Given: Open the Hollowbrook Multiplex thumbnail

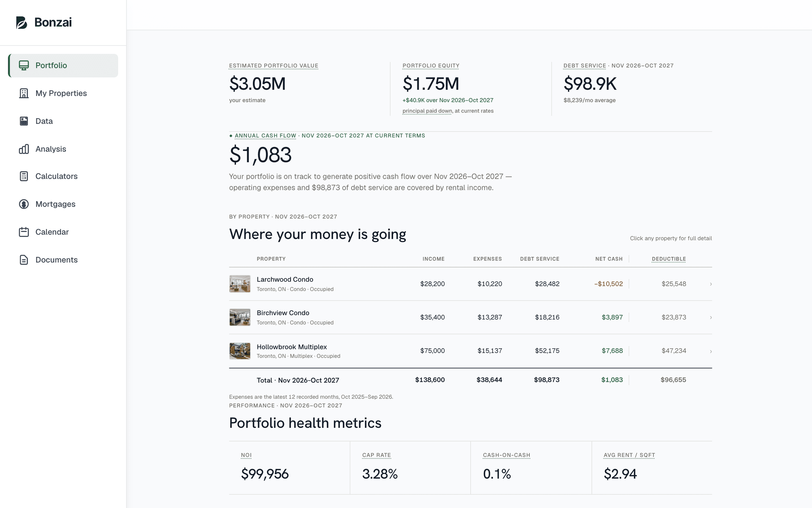Looking at the screenshot, I should 240,351.
